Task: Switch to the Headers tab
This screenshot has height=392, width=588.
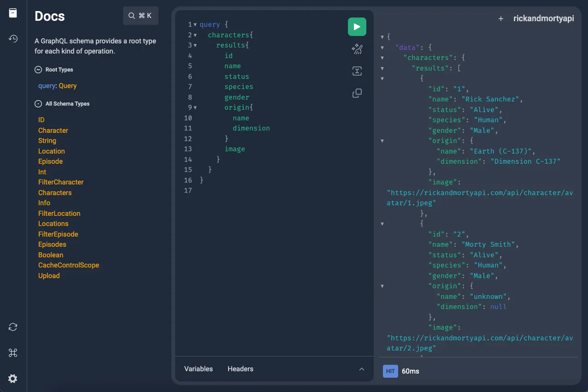Action: 240,369
